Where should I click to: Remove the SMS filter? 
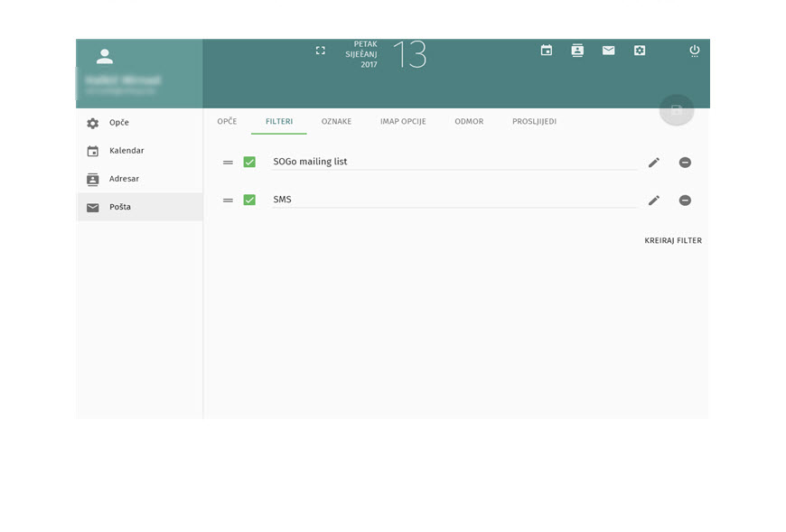685,201
